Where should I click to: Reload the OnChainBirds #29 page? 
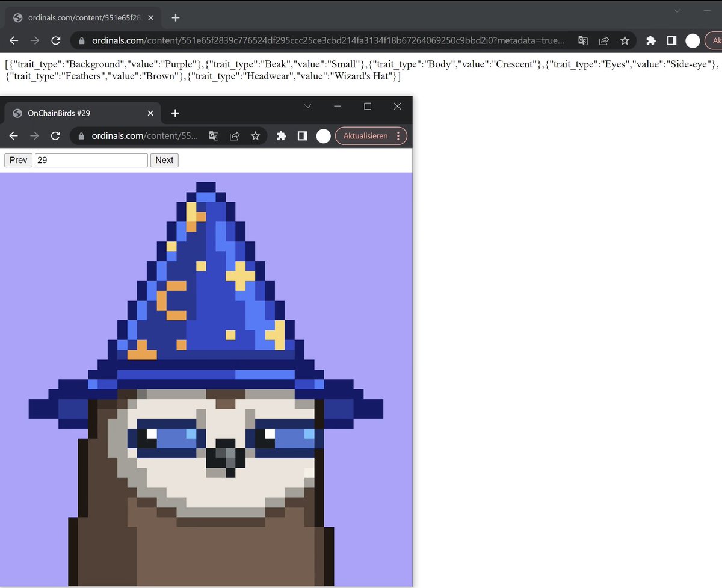point(55,136)
